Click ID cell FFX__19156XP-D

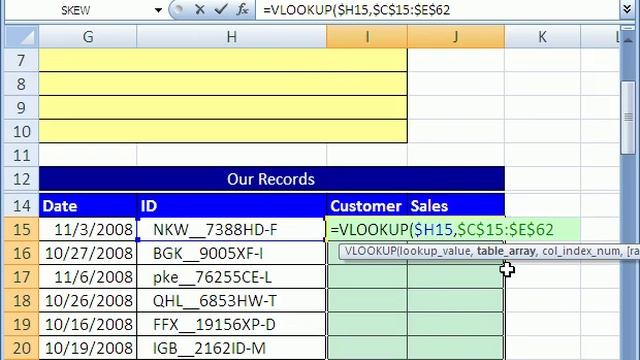231,324
